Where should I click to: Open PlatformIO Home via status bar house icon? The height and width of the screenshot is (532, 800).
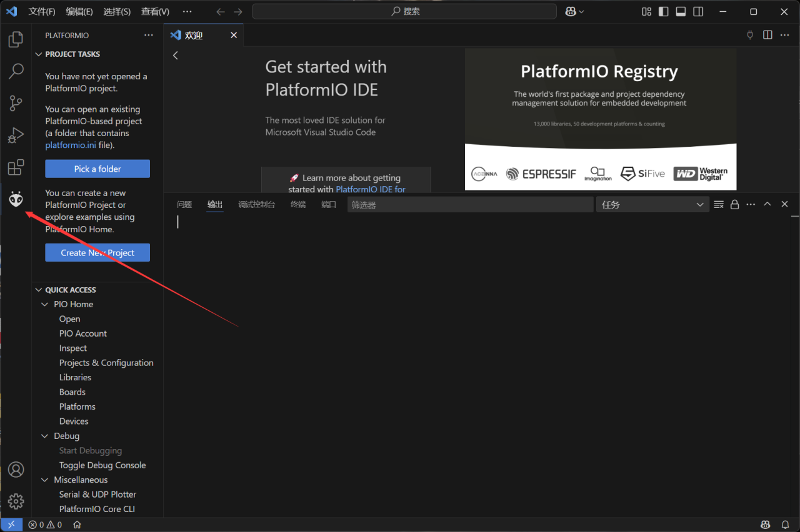(76, 525)
